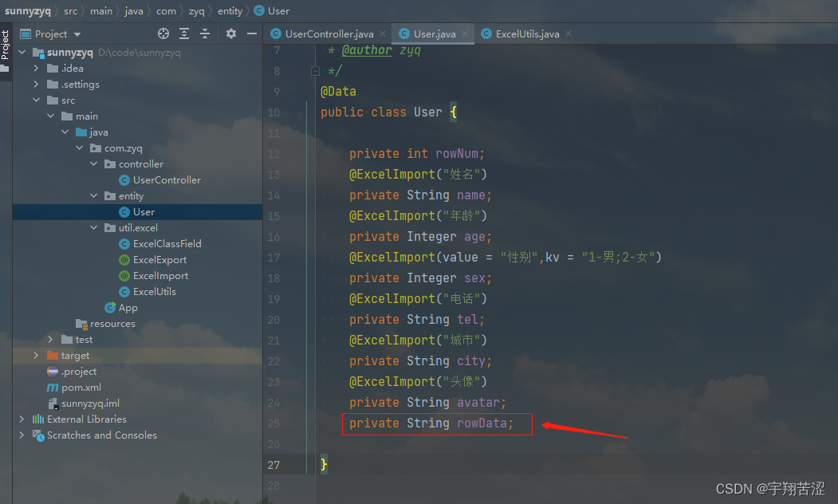
Task: Click entity in the breadcrumb bar
Action: pyautogui.click(x=230, y=10)
